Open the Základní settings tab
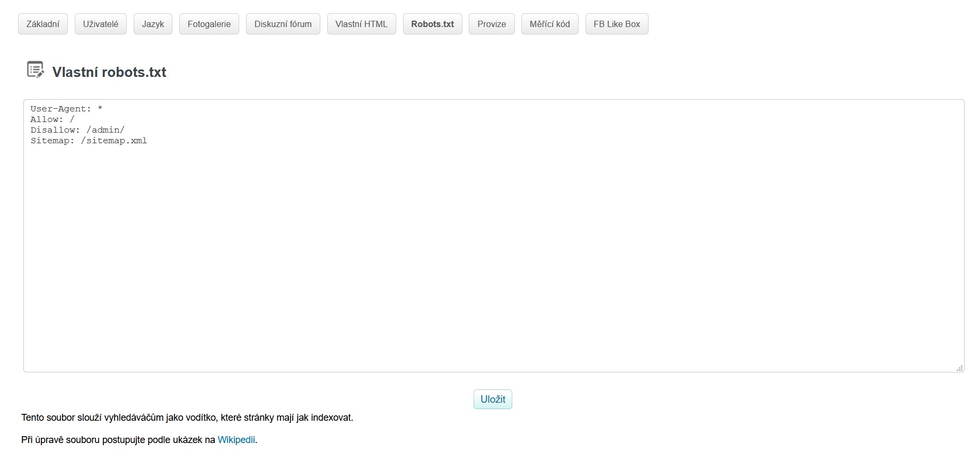Image resolution: width=980 pixels, height=460 pixels. pos(43,24)
